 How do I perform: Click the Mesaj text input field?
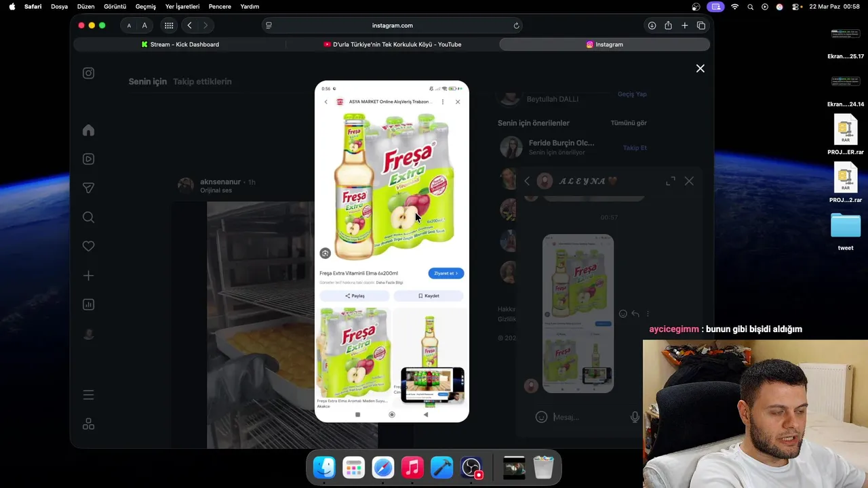(587, 417)
